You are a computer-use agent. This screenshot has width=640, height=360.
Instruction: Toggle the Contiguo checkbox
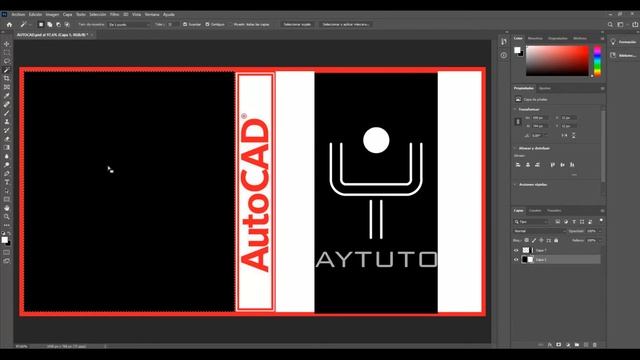point(207,24)
